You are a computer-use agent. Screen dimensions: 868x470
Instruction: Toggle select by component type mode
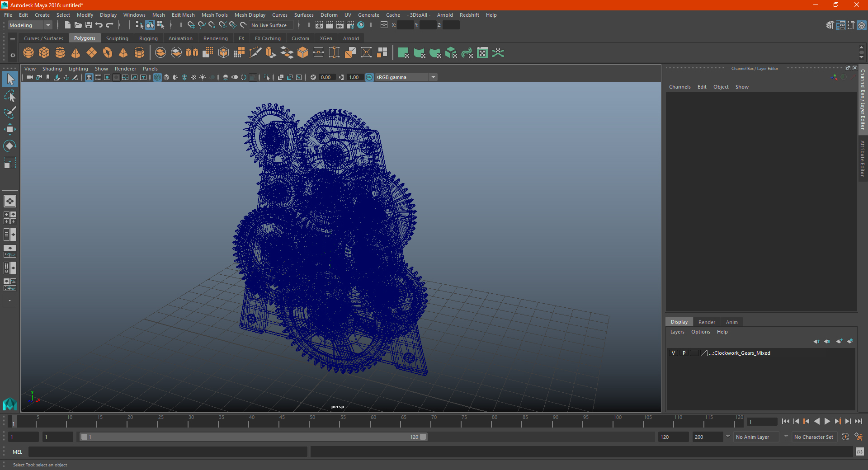click(160, 25)
